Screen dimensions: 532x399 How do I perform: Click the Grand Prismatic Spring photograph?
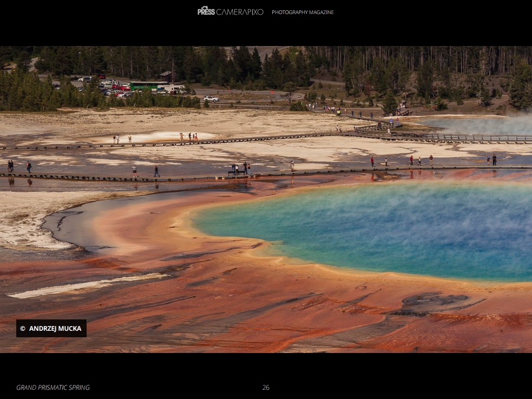coord(266,199)
